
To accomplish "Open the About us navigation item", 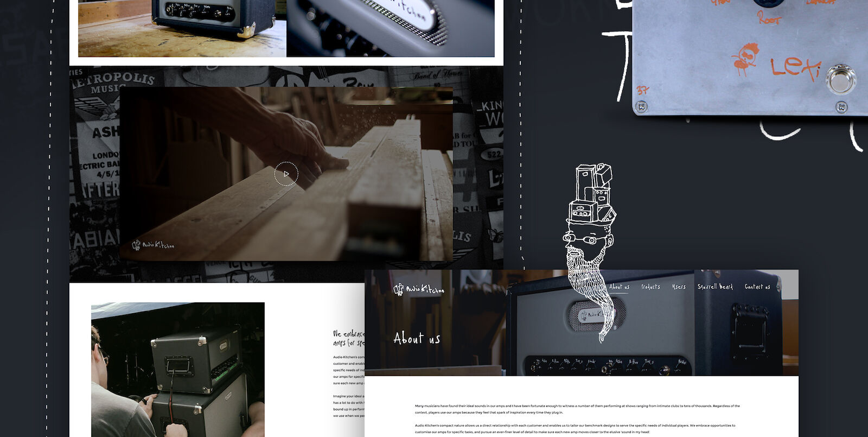I will click(619, 287).
